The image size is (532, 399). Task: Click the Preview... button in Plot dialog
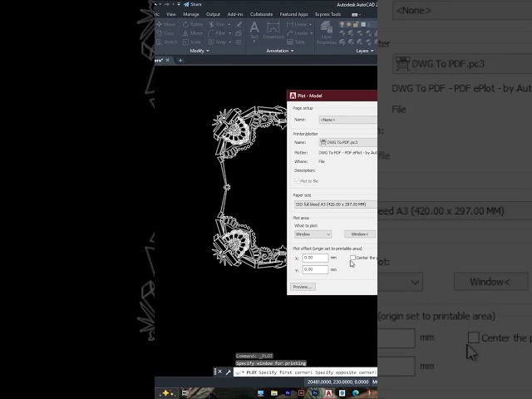[x=303, y=287]
